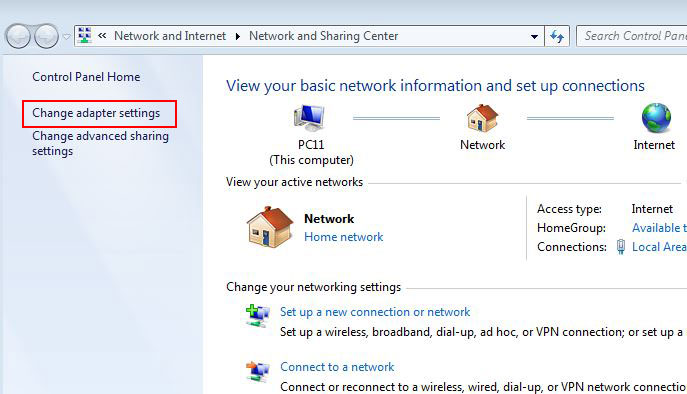Click the Search Control Panel field
This screenshot has width=687, height=394.
(x=631, y=36)
